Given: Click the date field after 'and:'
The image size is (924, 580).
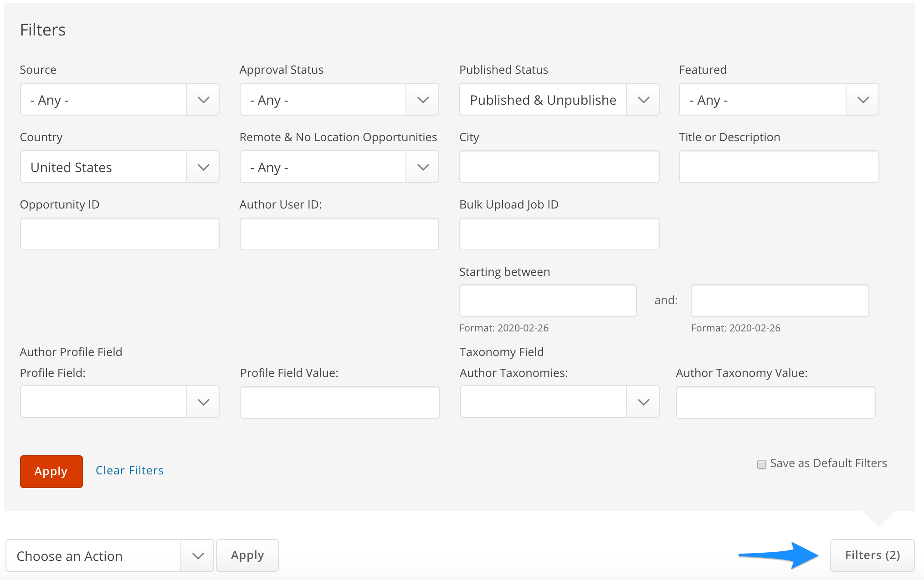Looking at the screenshot, I should point(780,300).
